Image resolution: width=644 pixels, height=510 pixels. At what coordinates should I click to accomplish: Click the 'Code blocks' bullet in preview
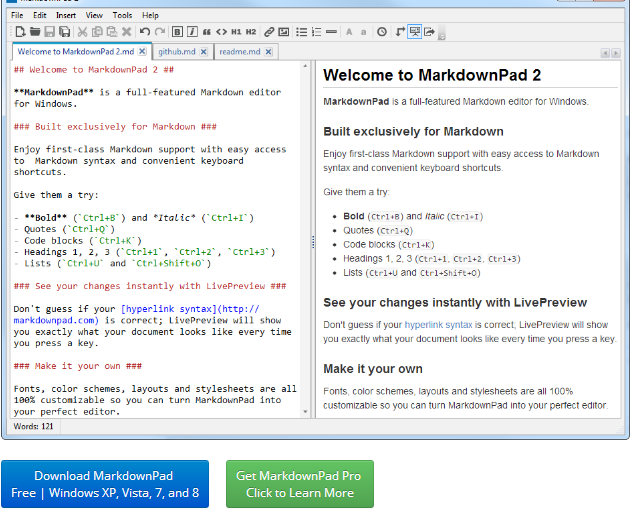[389, 245]
